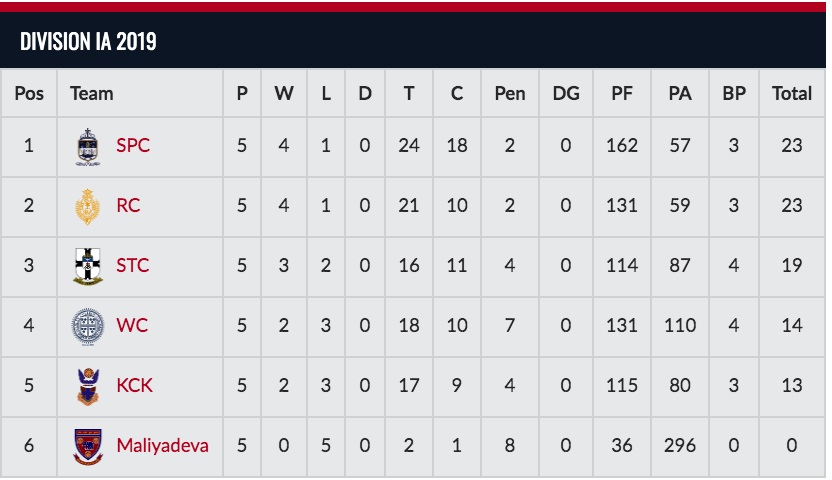
Task: Open the RC team link
Action: point(128,205)
